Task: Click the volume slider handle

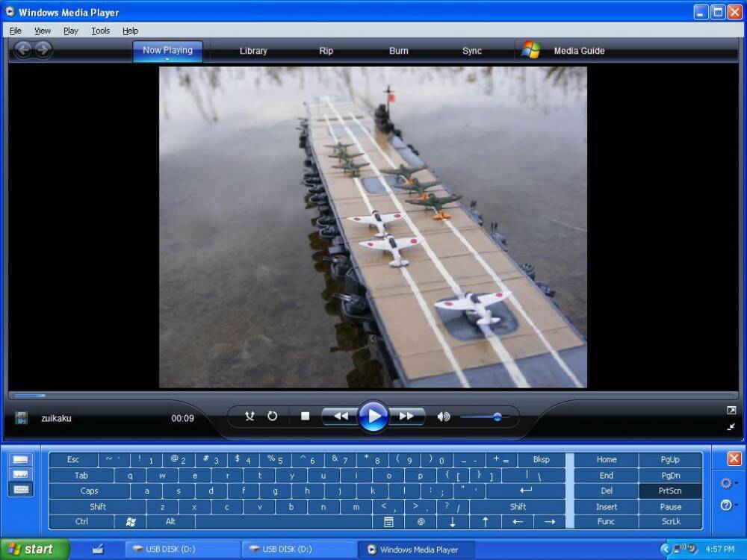Action: click(498, 417)
